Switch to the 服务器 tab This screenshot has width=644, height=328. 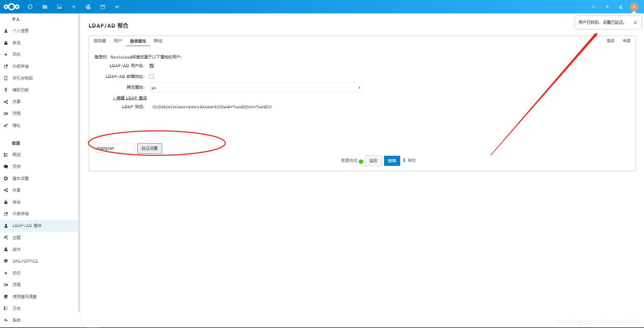coord(100,41)
